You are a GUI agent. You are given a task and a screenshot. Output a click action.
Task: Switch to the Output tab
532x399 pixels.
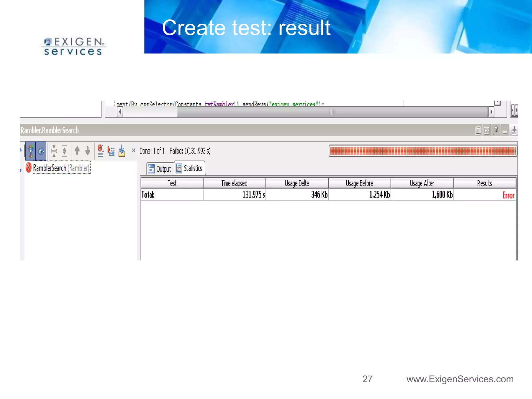[x=160, y=169]
